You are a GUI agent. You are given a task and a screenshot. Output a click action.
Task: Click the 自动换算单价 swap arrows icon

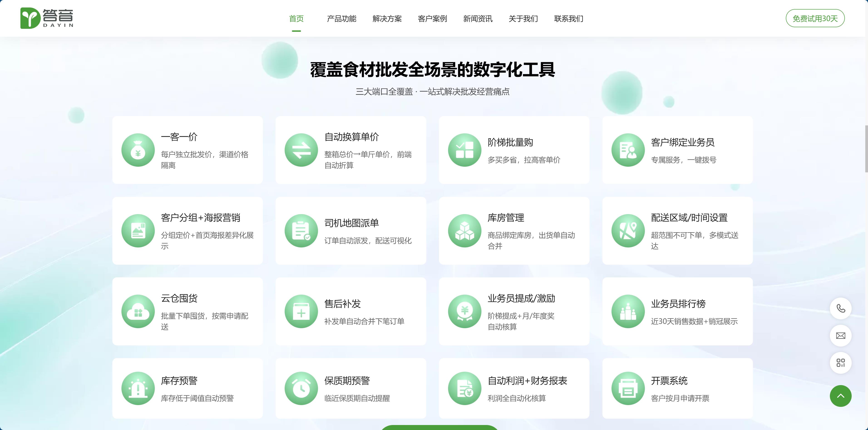[x=301, y=150]
